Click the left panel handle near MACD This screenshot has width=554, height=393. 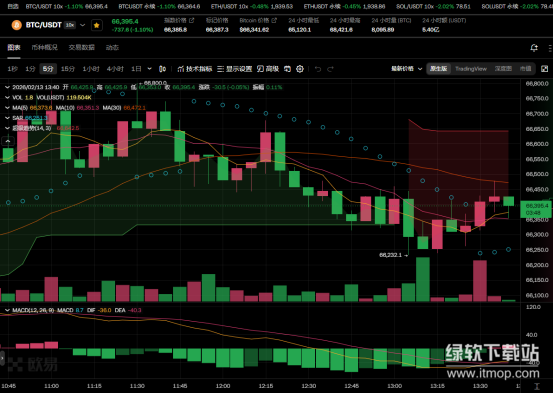click(x=2, y=358)
